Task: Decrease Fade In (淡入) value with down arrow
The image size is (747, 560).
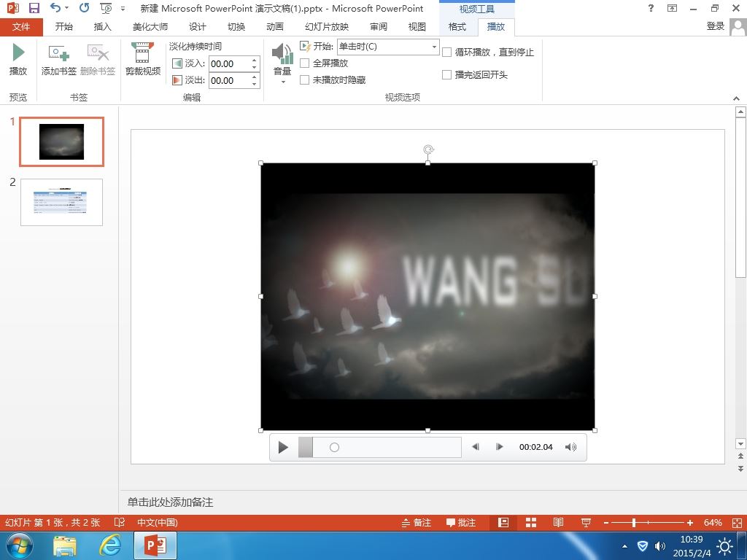Action: coord(255,67)
